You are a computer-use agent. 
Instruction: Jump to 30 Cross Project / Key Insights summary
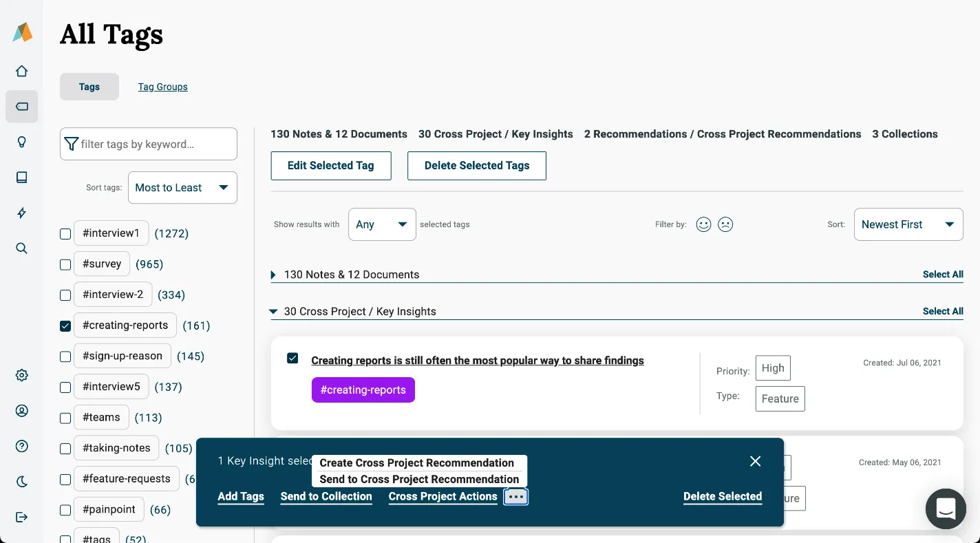496,134
